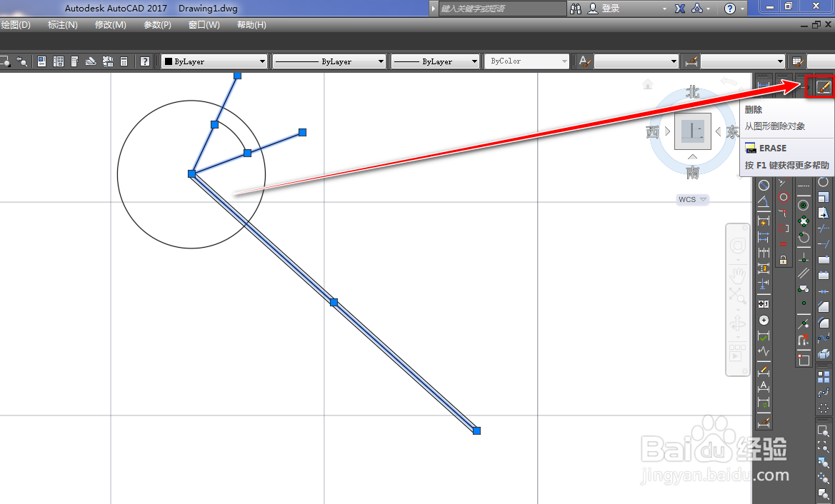Open the ByColor plot style dropdown

coord(526,61)
